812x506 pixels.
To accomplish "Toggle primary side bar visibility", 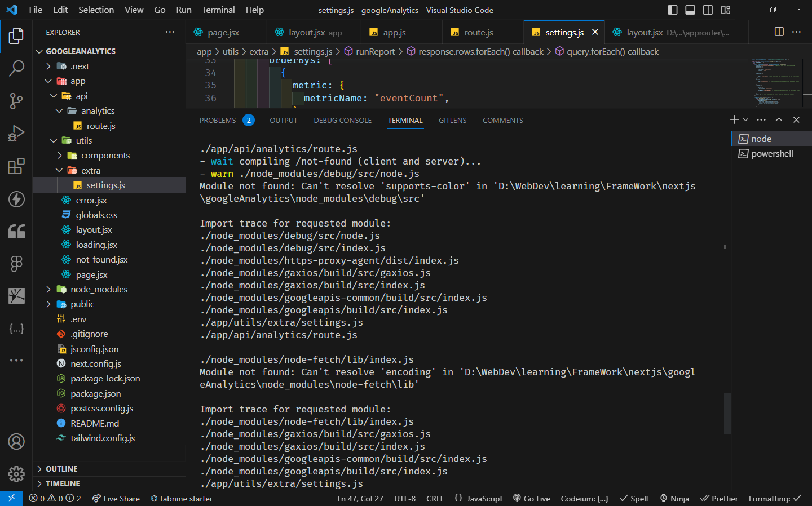I will (673, 10).
